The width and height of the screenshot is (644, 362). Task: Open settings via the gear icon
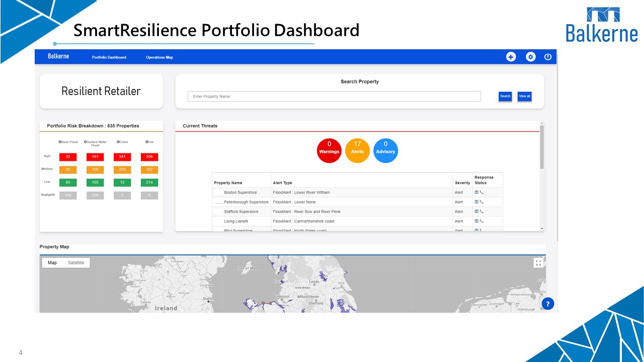[x=531, y=57]
